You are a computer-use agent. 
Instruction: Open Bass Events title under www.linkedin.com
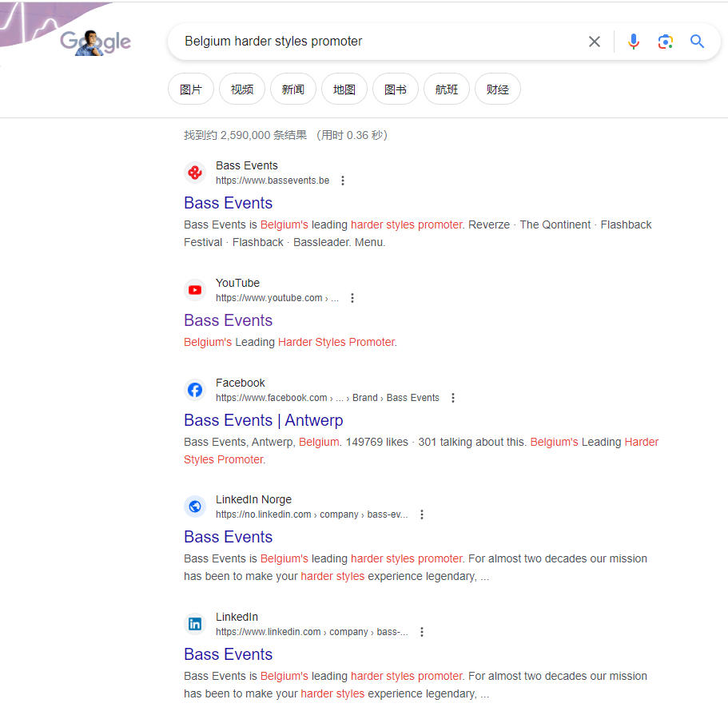click(x=228, y=654)
